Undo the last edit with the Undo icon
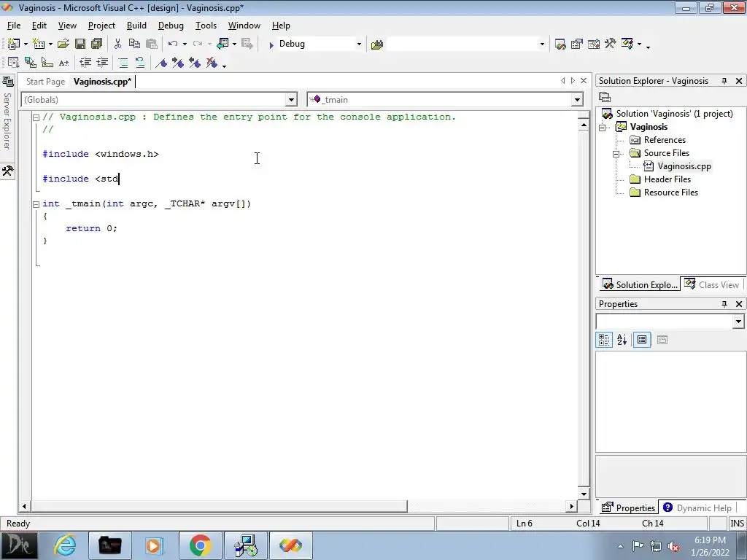This screenshot has height=560, width=747. click(x=172, y=44)
